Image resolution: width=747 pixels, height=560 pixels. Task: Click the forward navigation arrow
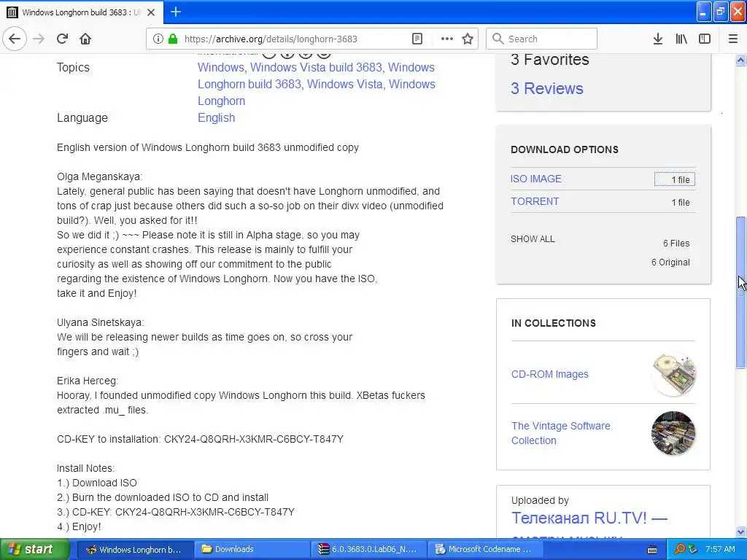pos(39,39)
